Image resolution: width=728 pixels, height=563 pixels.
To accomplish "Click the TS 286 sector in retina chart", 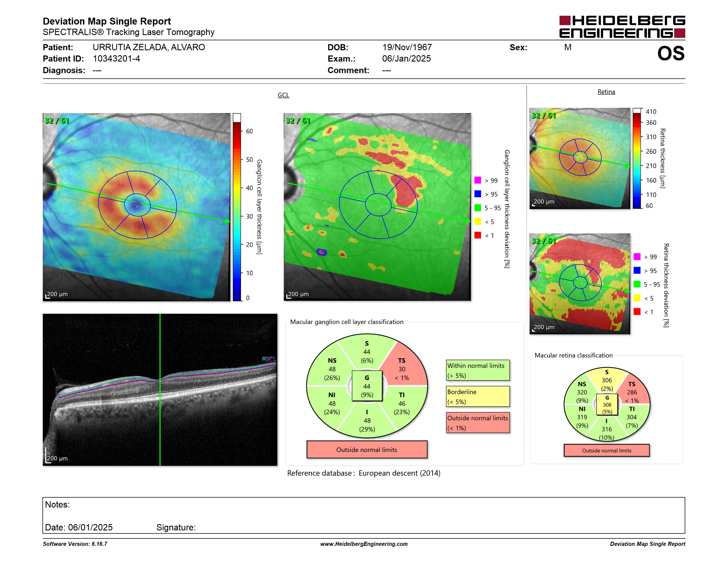I will (633, 392).
